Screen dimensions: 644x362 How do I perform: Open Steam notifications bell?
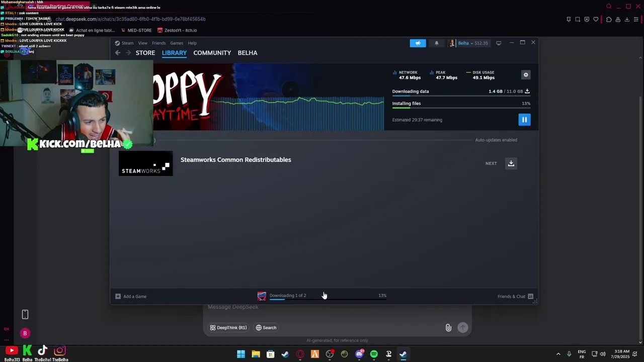pos(436,43)
